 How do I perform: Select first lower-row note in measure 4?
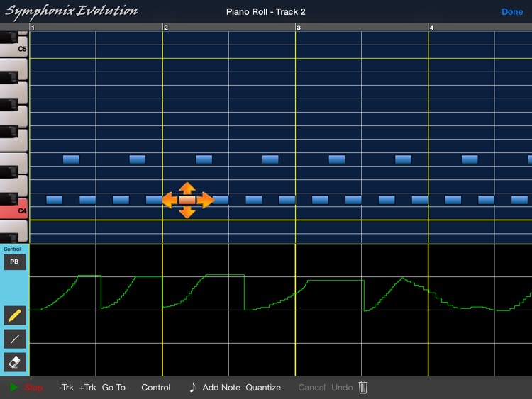coord(453,200)
